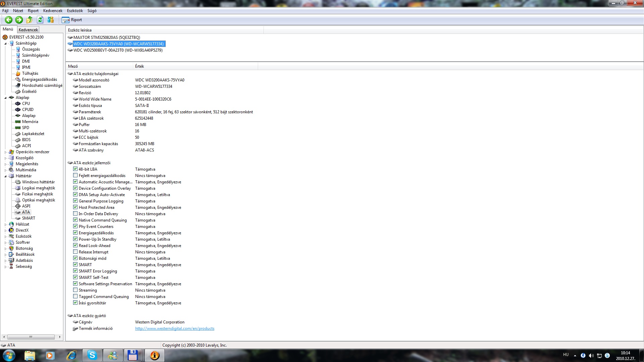
Task: Click the Eszköz leírása column header
Action: pyautogui.click(x=165, y=30)
